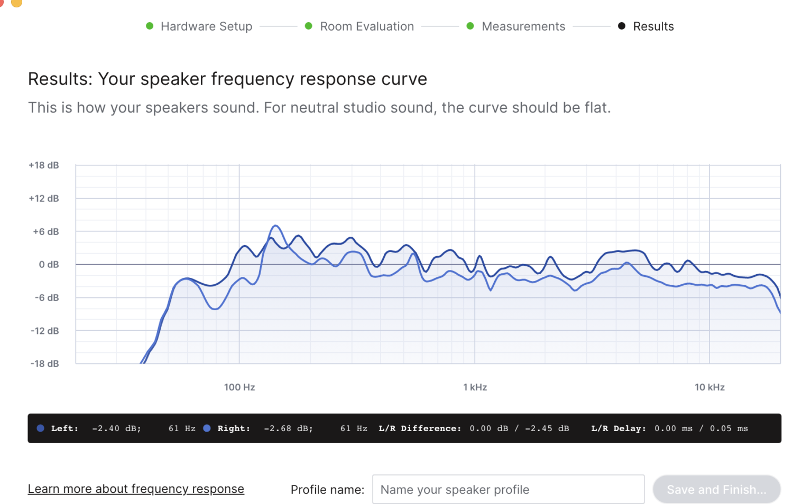This screenshot has width=812, height=504.
Task: Click the L/R Difference readout
Action: 474,428
